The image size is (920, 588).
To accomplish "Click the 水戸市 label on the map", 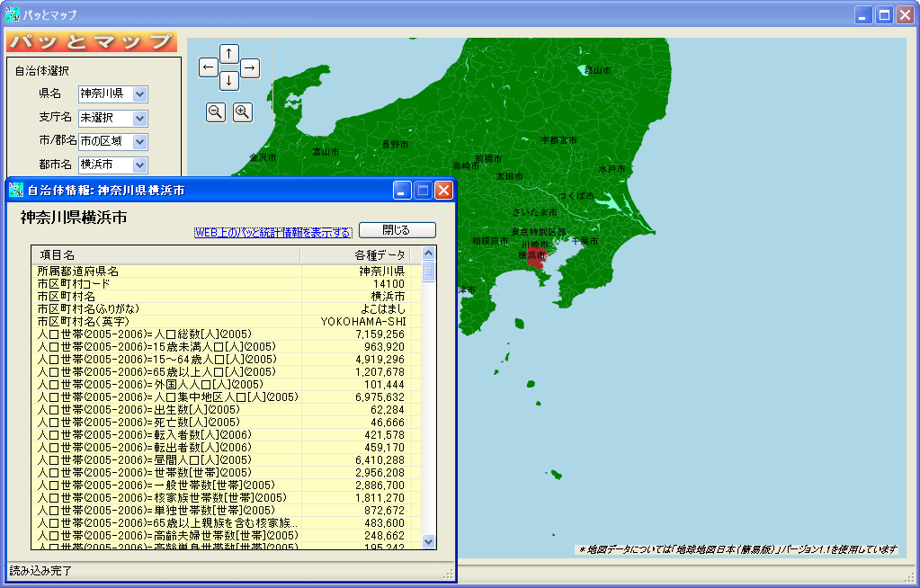I will (x=612, y=169).
